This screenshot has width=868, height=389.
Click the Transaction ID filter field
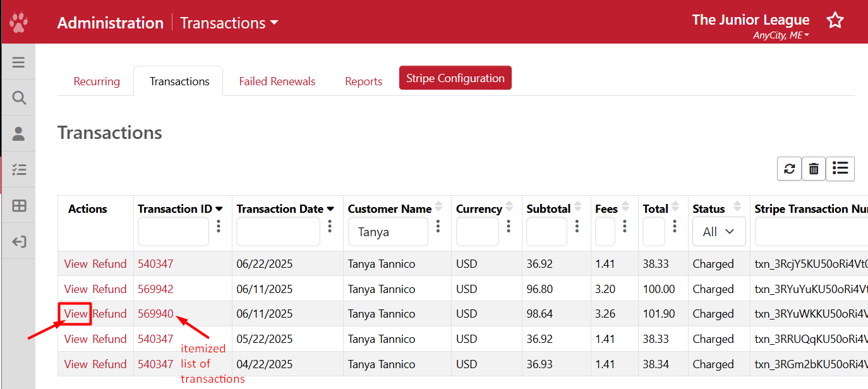coord(173,232)
